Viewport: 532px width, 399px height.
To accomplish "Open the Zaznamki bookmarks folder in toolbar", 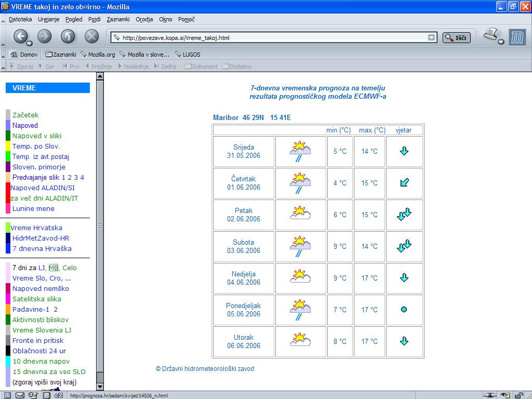I will pyautogui.click(x=60, y=54).
